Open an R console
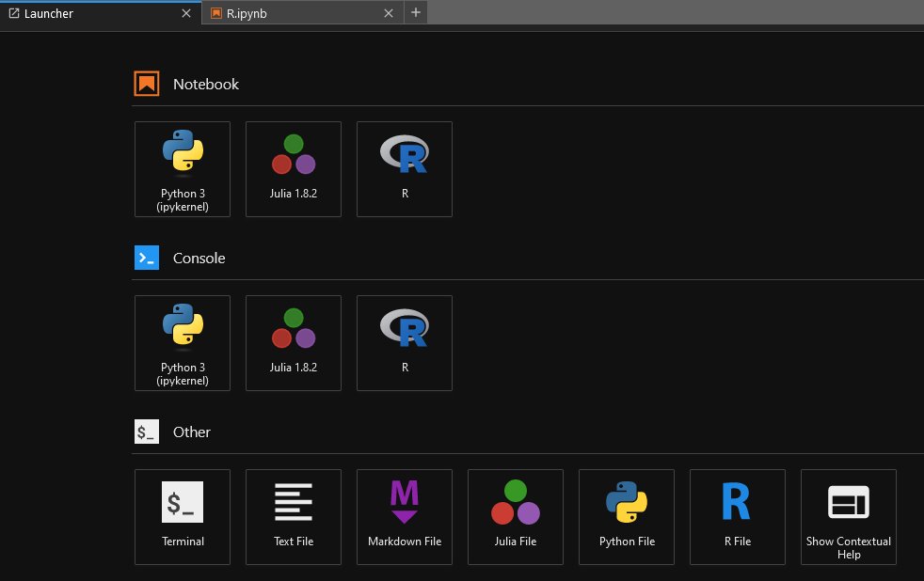924x581 pixels. pos(405,342)
